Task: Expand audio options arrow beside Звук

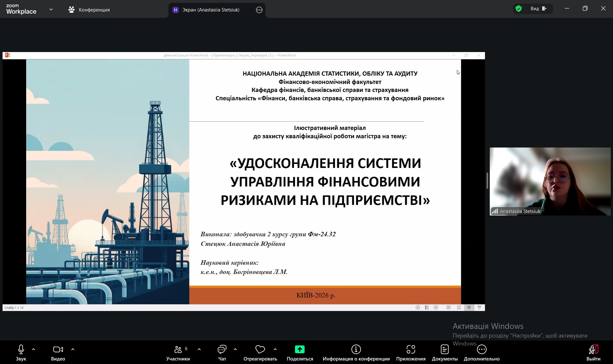Action: pyautogui.click(x=34, y=349)
